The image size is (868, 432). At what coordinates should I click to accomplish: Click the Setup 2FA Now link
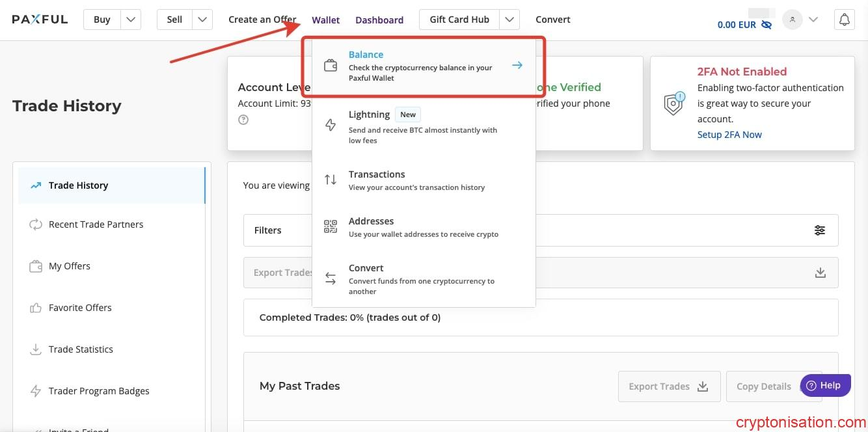point(729,135)
